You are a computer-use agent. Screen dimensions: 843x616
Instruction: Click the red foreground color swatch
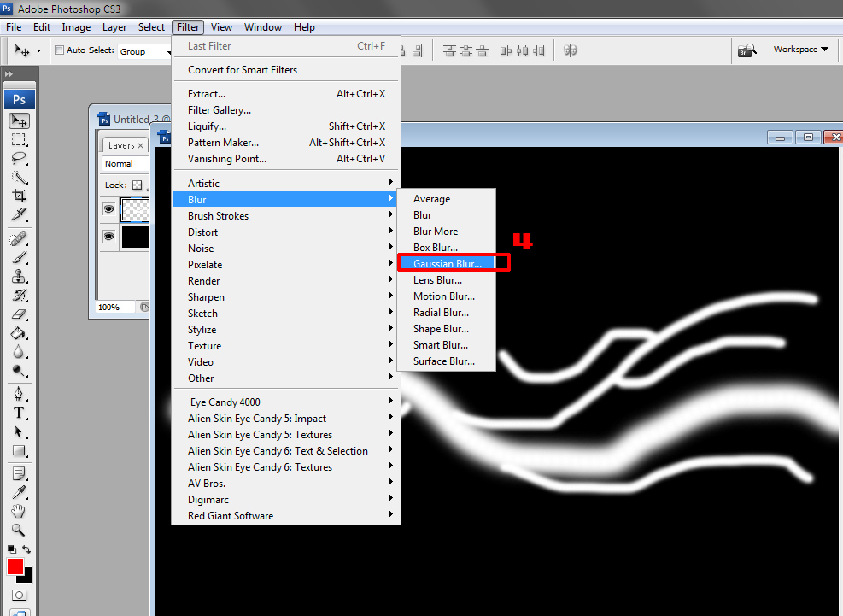(15, 566)
